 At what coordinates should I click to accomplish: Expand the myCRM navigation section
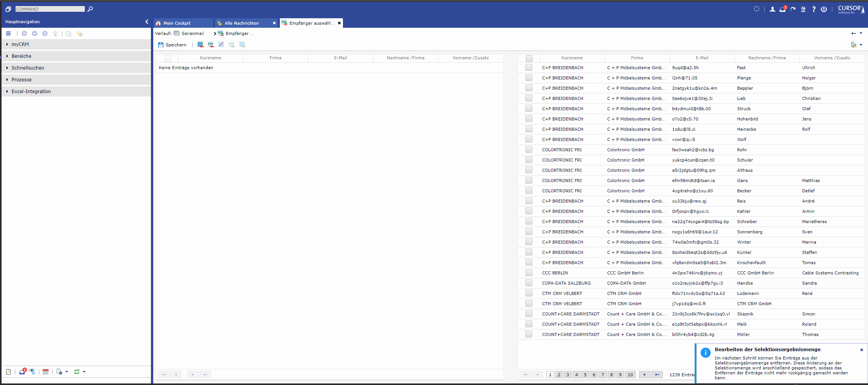pyautogui.click(x=20, y=44)
